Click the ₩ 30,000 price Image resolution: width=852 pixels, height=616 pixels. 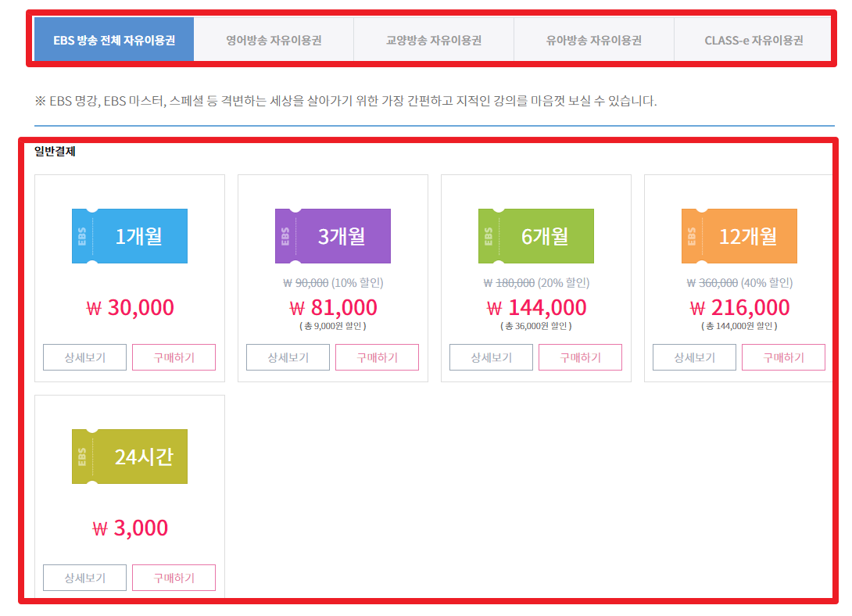point(130,307)
